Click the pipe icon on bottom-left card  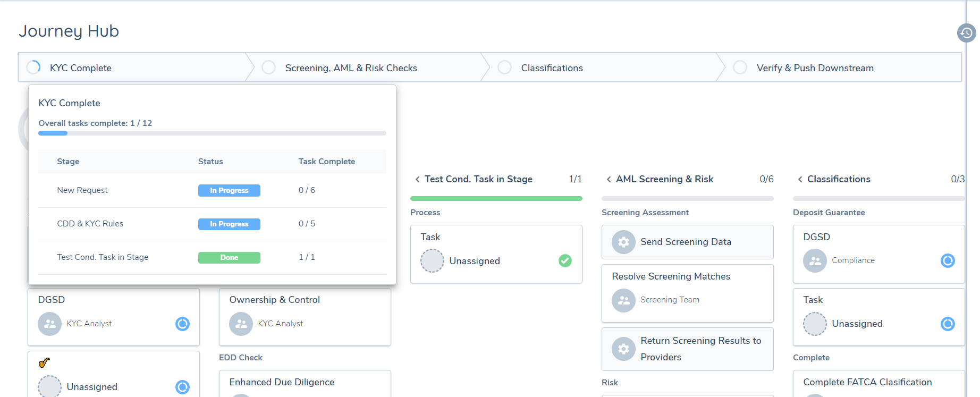point(44,363)
